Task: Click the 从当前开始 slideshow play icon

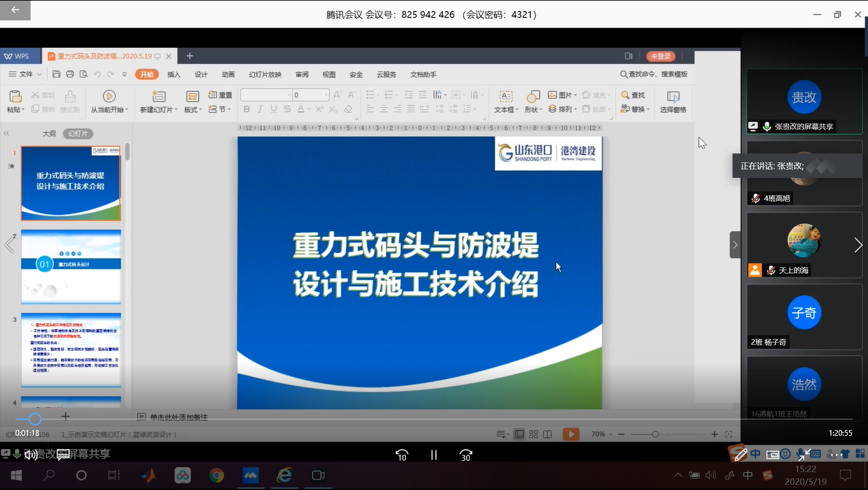Action: (x=109, y=96)
